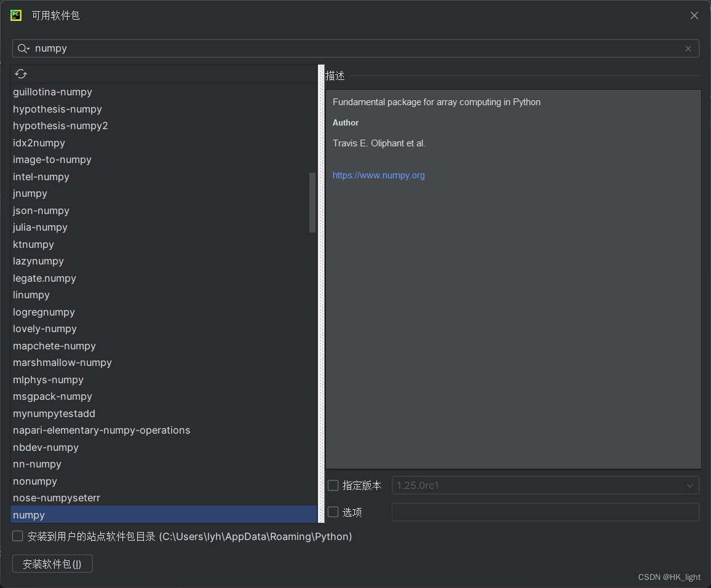
Task: Enable the specify version checkbox
Action: point(333,485)
